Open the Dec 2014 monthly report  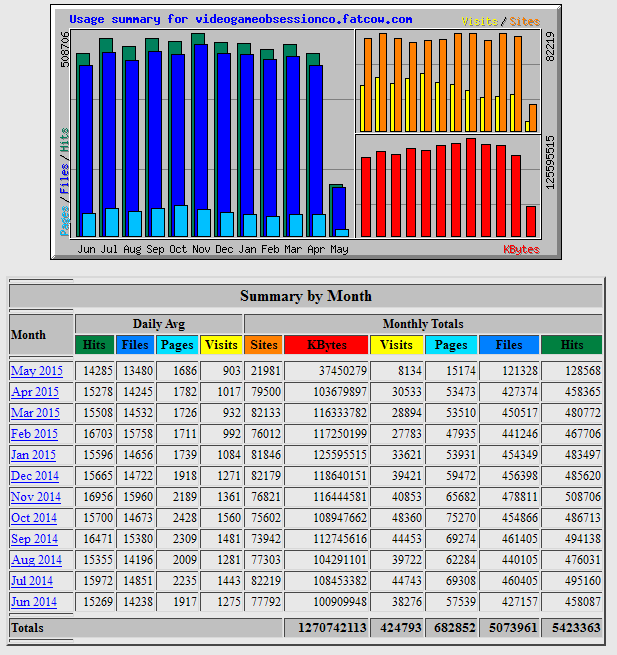tap(35, 476)
